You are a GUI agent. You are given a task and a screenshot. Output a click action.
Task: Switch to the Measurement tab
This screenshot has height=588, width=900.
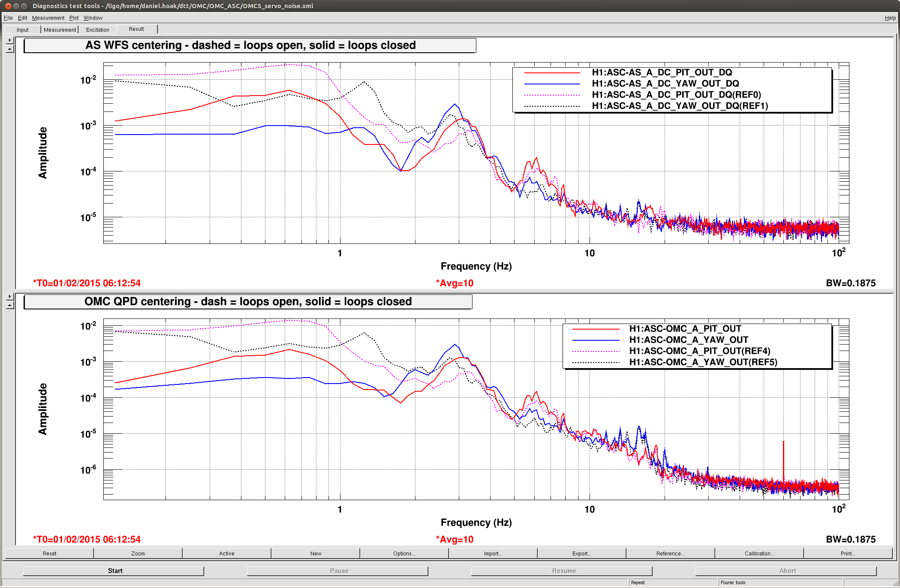(x=60, y=30)
